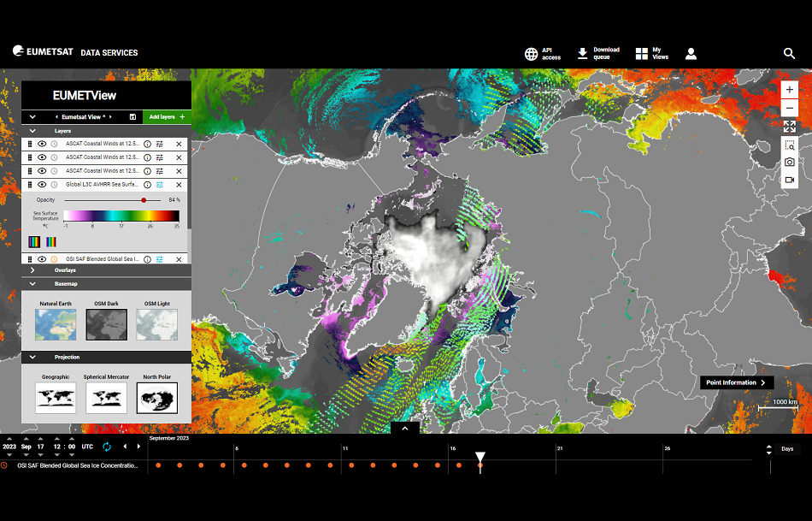Select the North Polar projection
Viewport: 812px width, 521px height.
pyautogui.click(x=157, y=398)
